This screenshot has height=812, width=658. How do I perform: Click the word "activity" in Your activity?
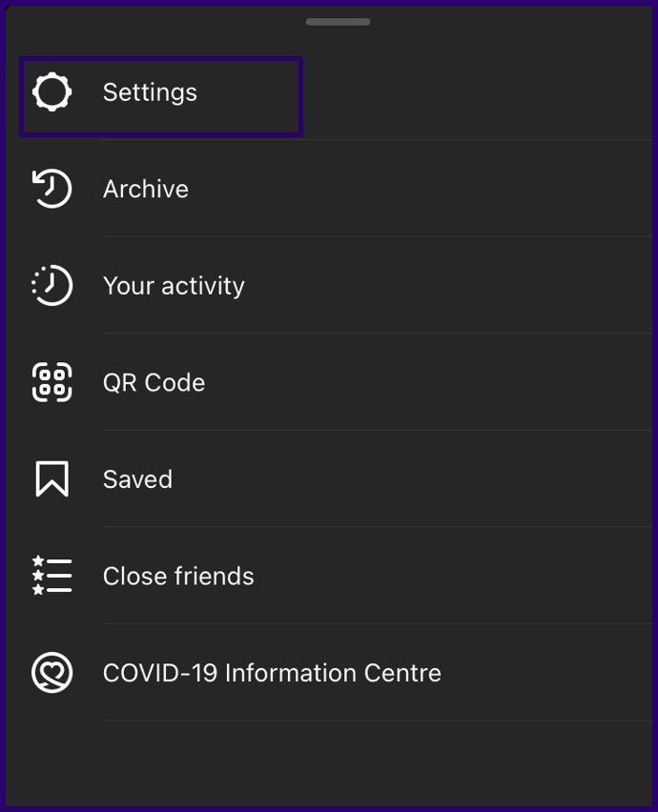[x=202, y=286]
